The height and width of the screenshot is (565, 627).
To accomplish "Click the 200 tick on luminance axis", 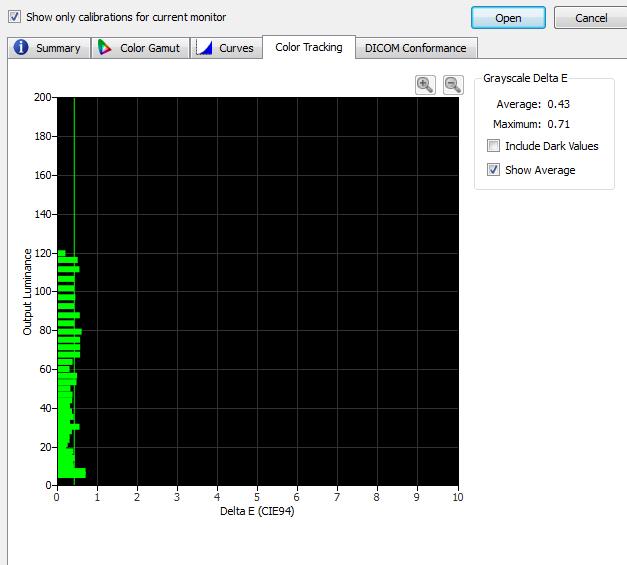I will click(x=42, y=97).
